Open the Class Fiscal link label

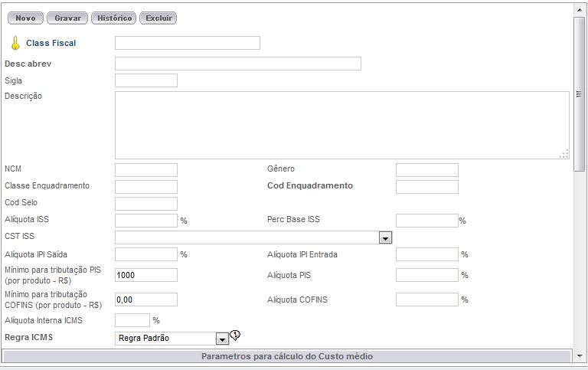[51, 43]
